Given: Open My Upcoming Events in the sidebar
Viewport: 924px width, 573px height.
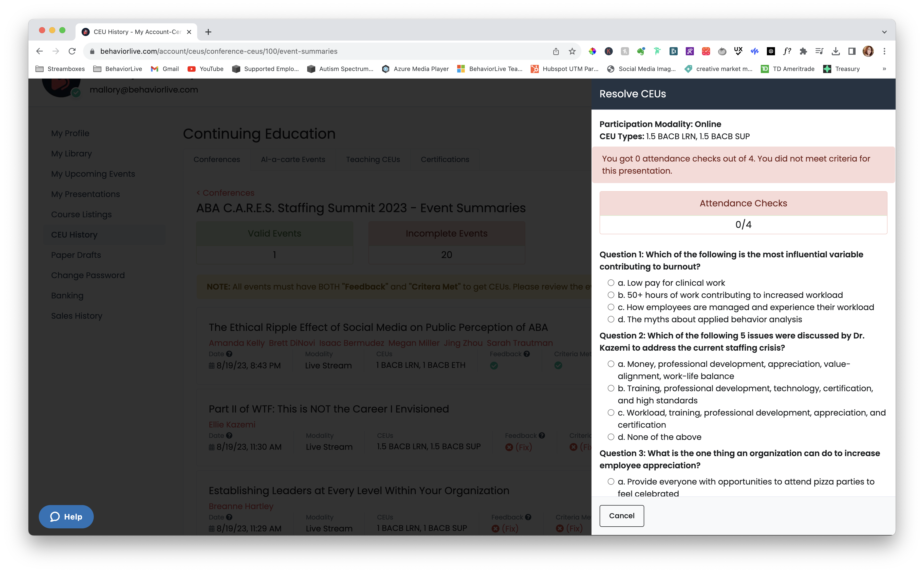Looking at the screenshot, I should pos(93,174).
